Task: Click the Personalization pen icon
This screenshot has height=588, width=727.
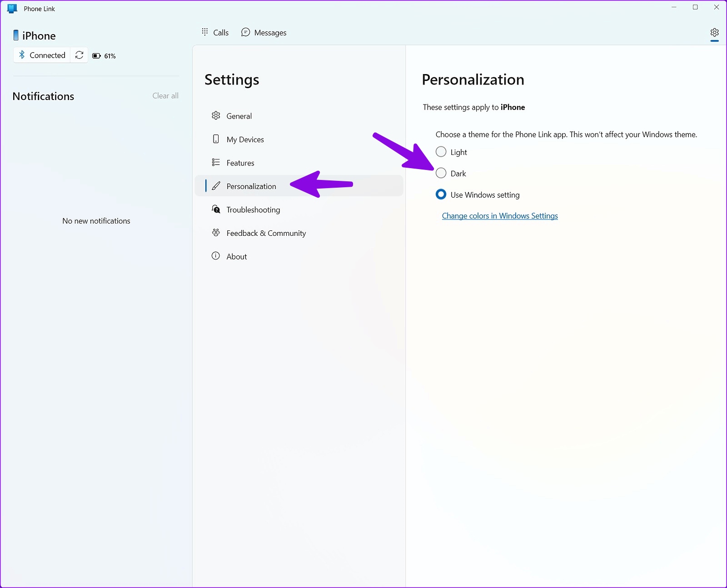Action: pyautogui.click(x=216, y=186)
